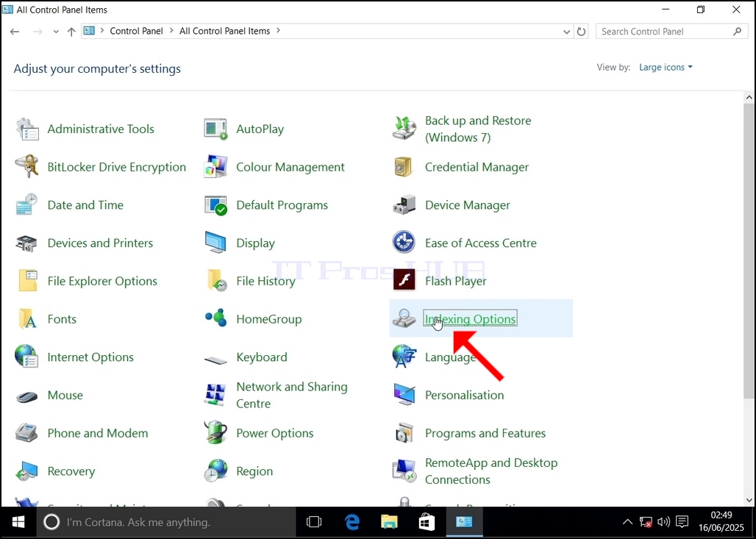Show hidden system tray icons

pos(627,521)
